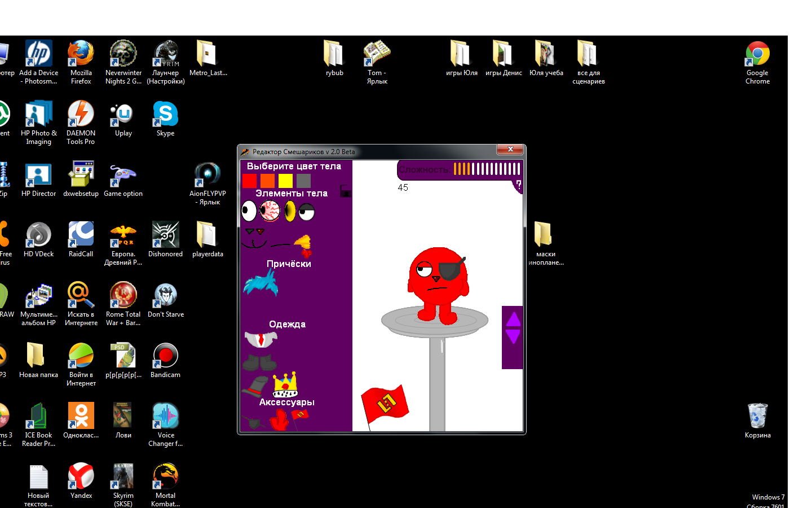
Task: Open Skype desktop shortcut
Action: click(165, 119)
